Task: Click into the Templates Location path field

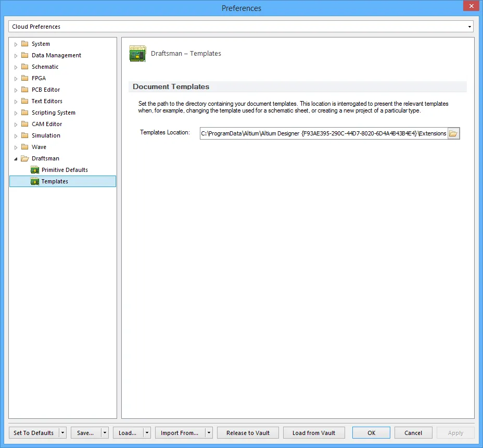Action: (323, 133)
